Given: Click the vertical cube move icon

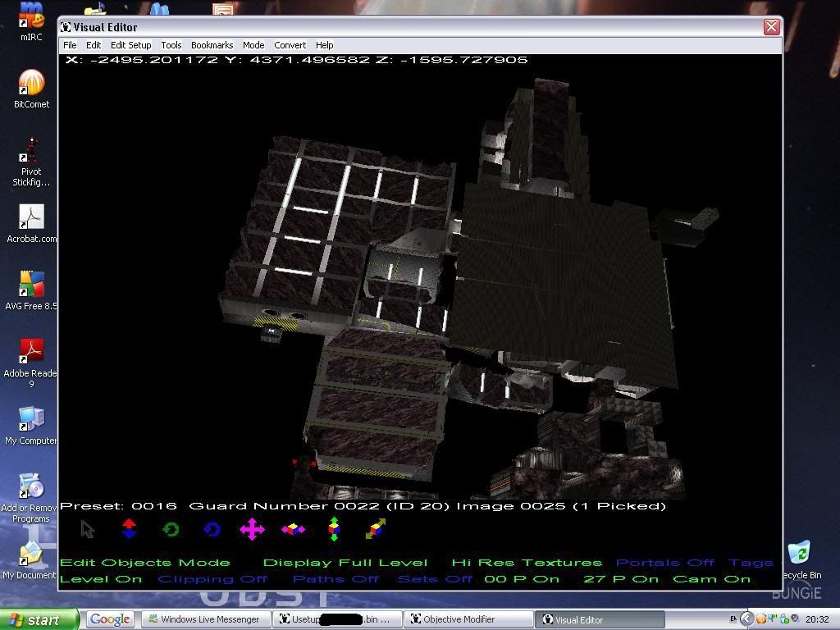Looking at the screenshot, I should (334, 529).
